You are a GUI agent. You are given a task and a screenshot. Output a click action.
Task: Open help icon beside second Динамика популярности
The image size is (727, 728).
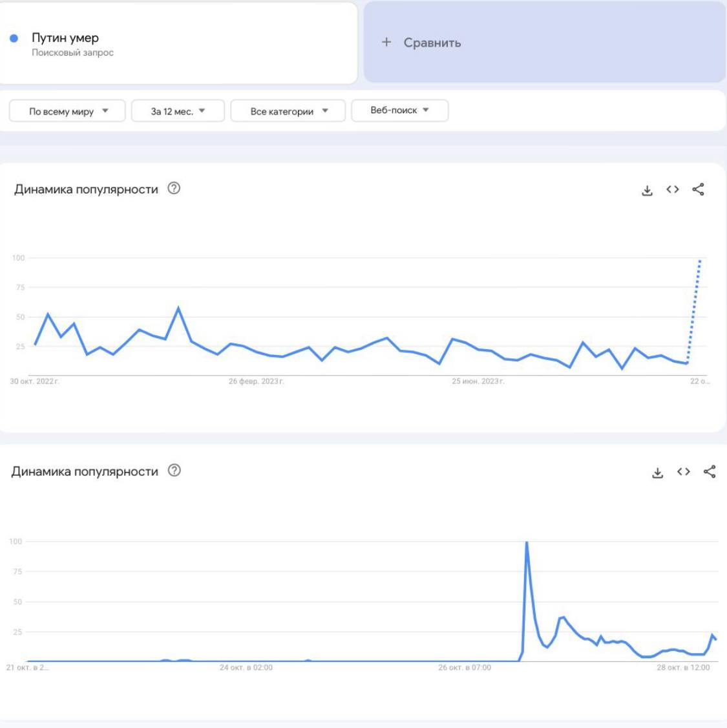click(174, 470)
